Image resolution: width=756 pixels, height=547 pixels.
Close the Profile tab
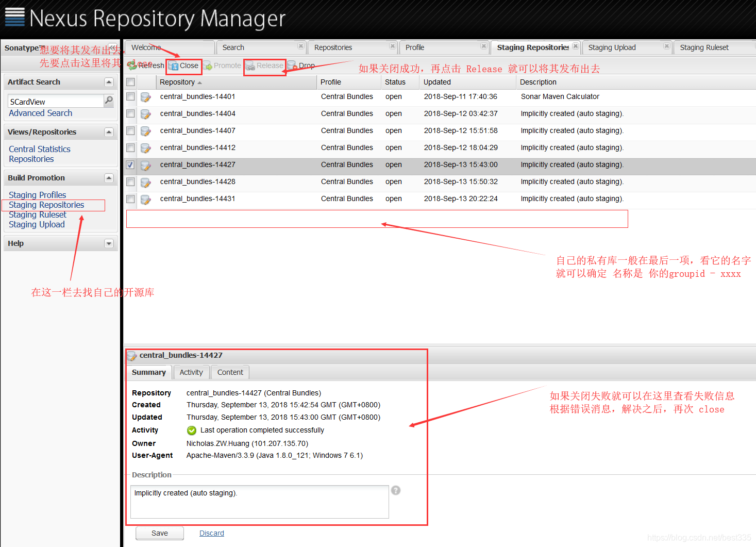click(x=484, y=46)
